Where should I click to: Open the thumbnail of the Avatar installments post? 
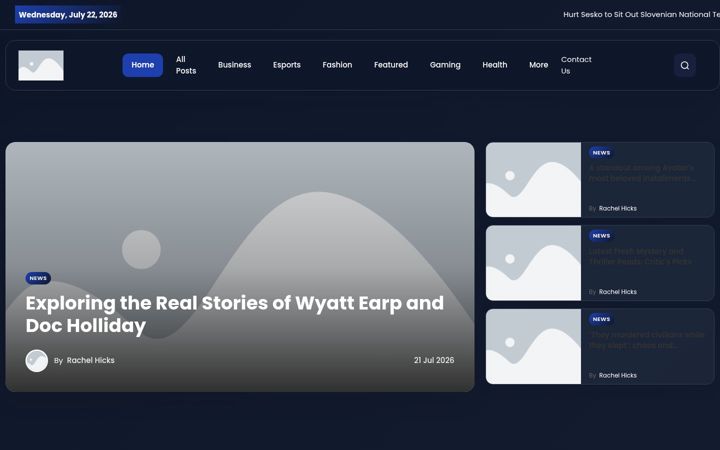533,180
